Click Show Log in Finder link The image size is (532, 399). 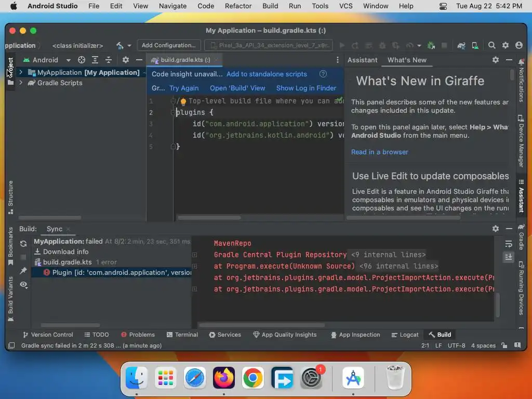[x=306, y=88]
